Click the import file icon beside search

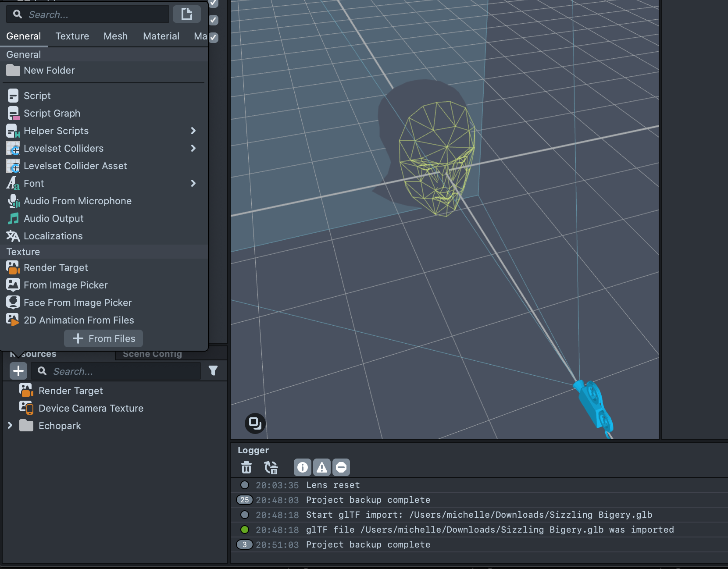tap(187, 14)
